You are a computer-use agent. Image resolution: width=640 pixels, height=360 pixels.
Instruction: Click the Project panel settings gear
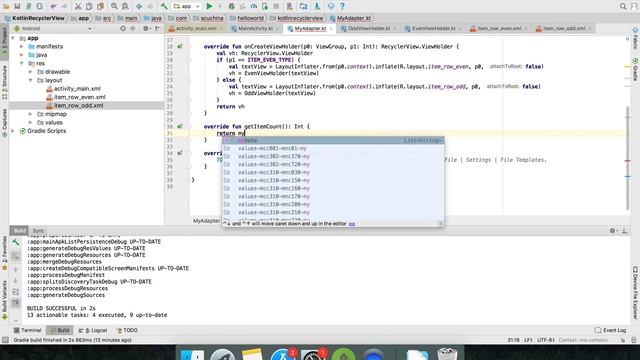click(146, 29)
